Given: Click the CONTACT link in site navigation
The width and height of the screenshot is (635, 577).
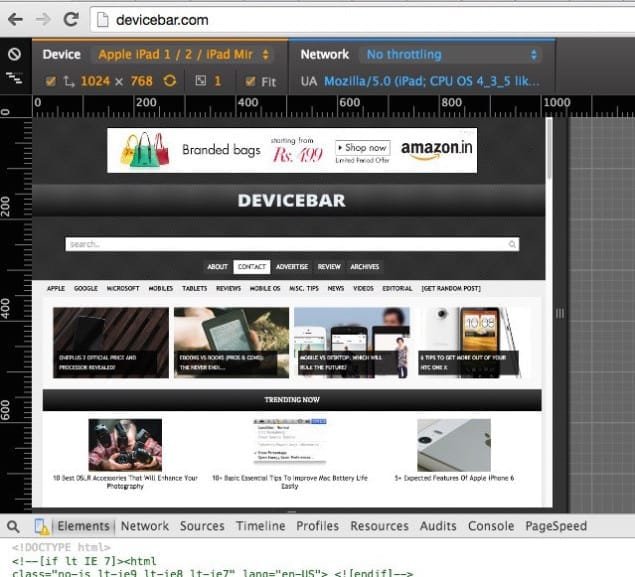Looking at the screenshot, I should pos(251,267).
